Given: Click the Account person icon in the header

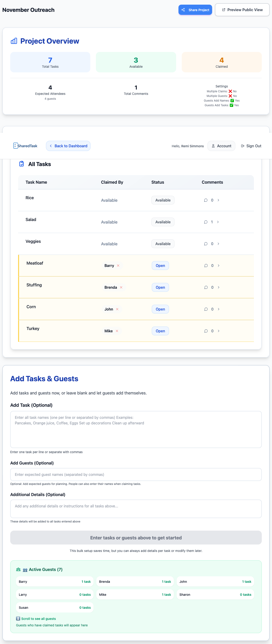Looking at the screenshot, I should (213, 146).
